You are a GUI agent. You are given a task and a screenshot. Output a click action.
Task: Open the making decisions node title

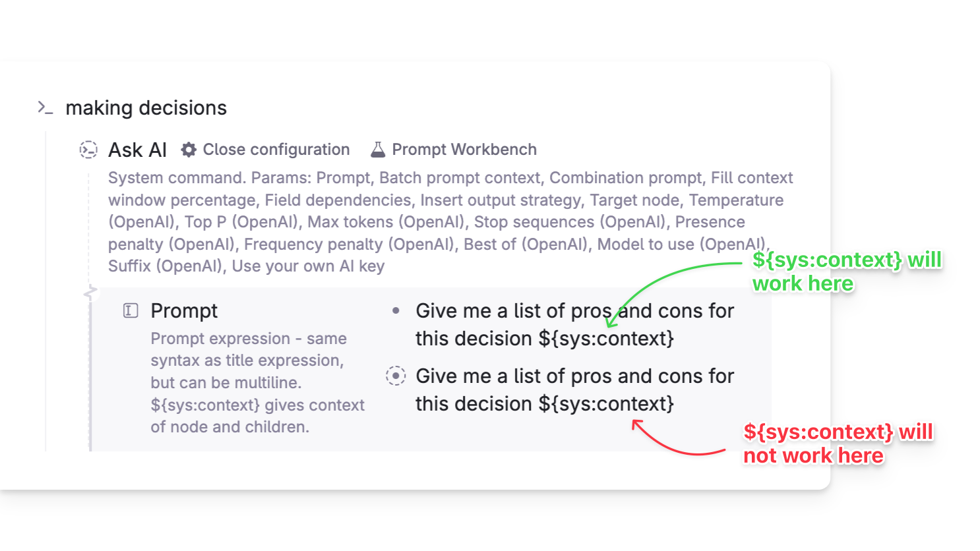146,107
